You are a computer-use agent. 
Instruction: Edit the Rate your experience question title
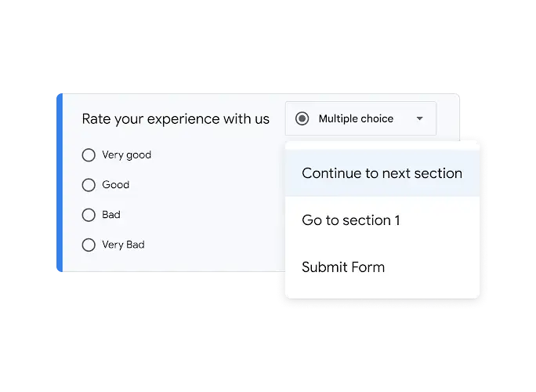click(176, 119)
